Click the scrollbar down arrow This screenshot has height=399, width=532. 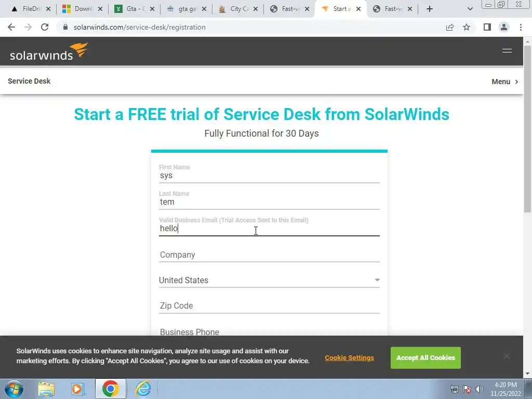[527, 374]
